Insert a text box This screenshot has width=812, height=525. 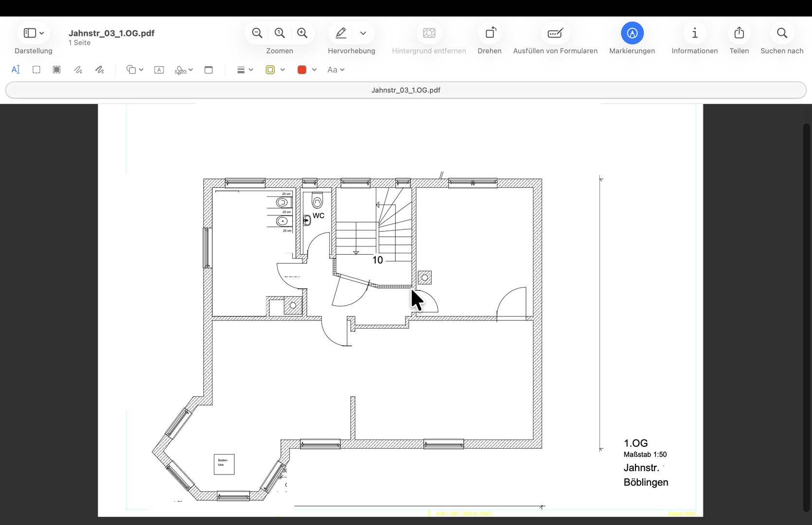[159, 70]
